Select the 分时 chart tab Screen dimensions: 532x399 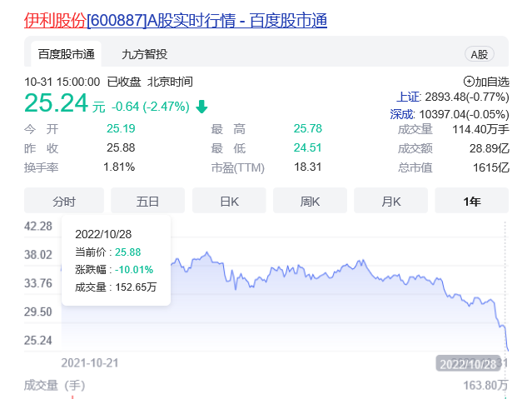point(64,202)
